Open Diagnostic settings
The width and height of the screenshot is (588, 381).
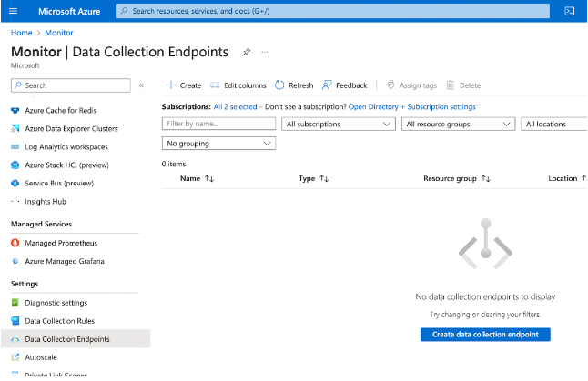pos(56,303)
